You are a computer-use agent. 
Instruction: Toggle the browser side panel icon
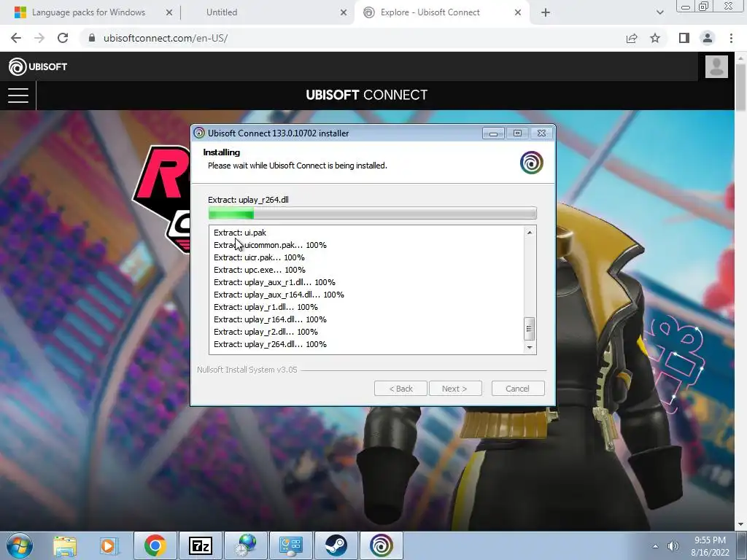pos(684,38)
